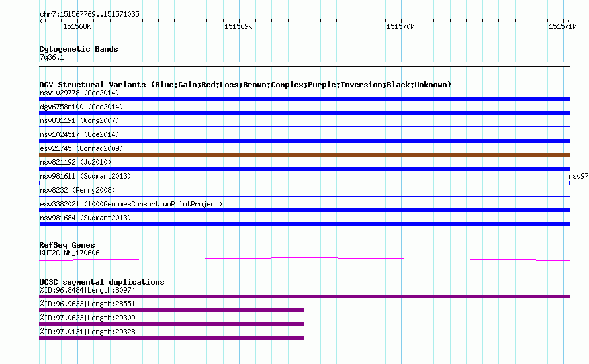Click the %ID:97.0131|Length:29328 label
Image resolution: width=589 pixels, height=364 pixels.
[x=87, y=332]
